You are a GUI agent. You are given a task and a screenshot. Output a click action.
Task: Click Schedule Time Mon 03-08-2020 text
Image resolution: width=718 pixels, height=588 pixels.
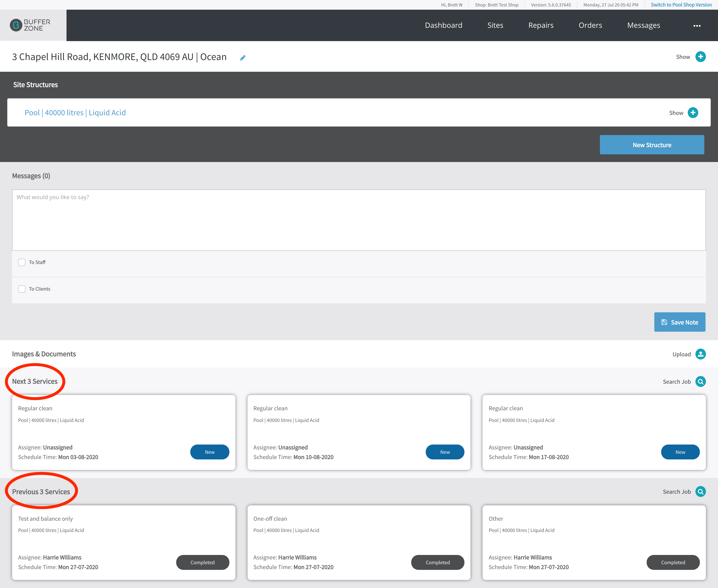coord(58,457)
